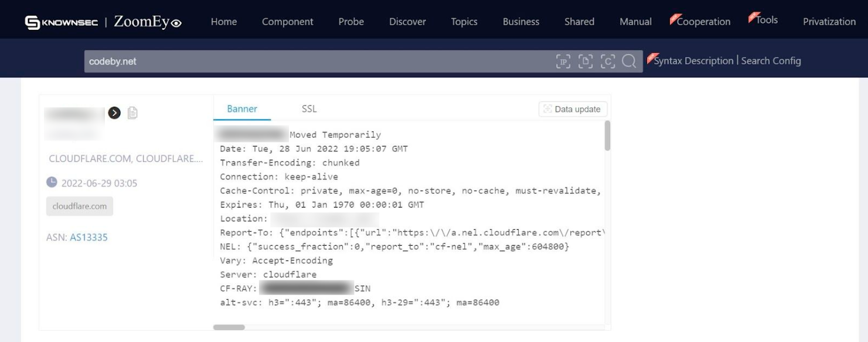Open Syntax Description link
The width and height of the screenshot is (868, 342).
tap(693, 61)
